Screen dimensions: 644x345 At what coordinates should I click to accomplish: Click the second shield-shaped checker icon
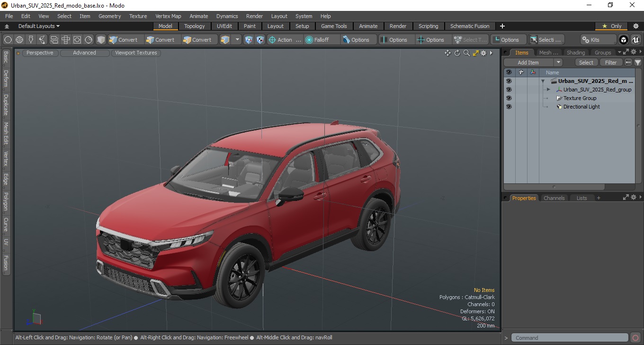coord(260,40)
